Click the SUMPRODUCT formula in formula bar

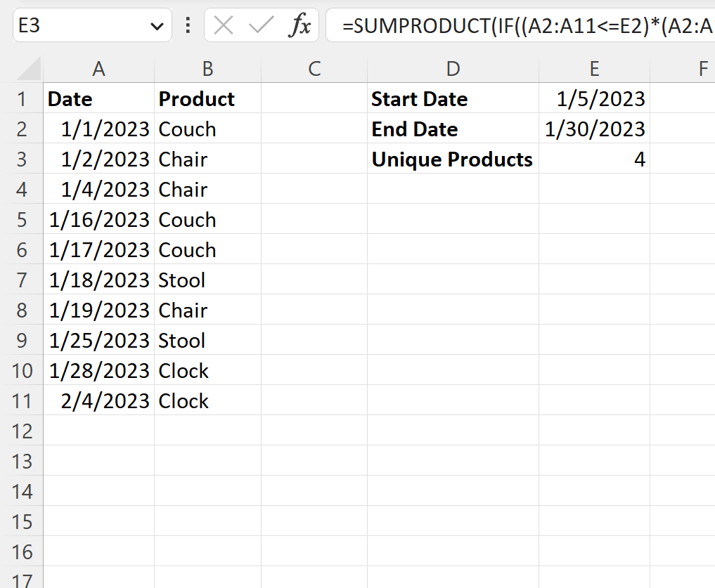click(527, 26)
